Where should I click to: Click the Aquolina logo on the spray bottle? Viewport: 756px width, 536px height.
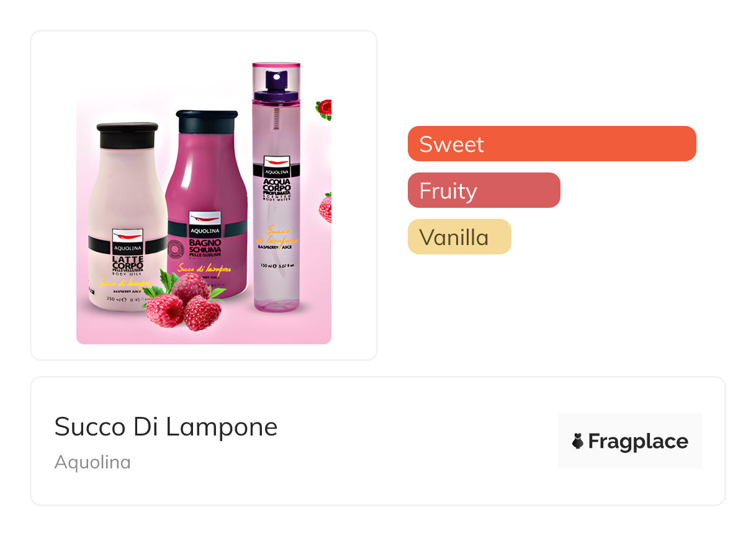[x=276, y=166]
